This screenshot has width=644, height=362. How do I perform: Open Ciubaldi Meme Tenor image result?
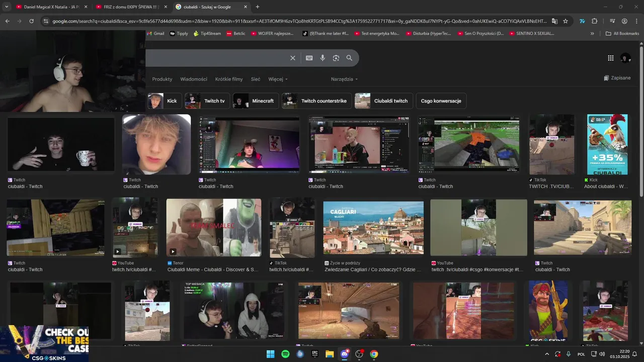click(214, 228)
